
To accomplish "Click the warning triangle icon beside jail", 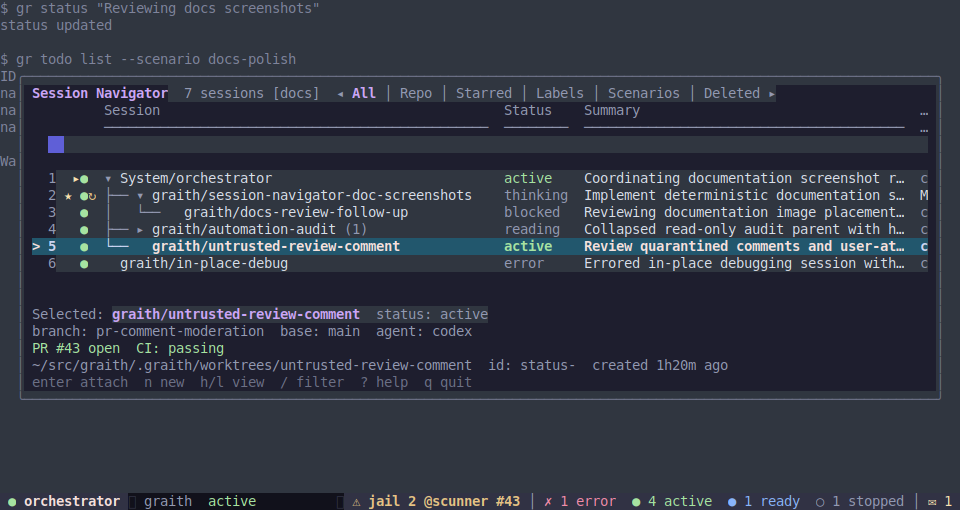I will 356,502.
